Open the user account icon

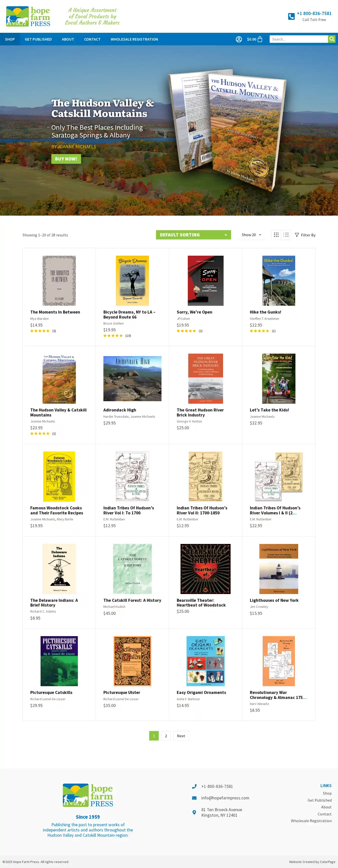coord(239,39)
